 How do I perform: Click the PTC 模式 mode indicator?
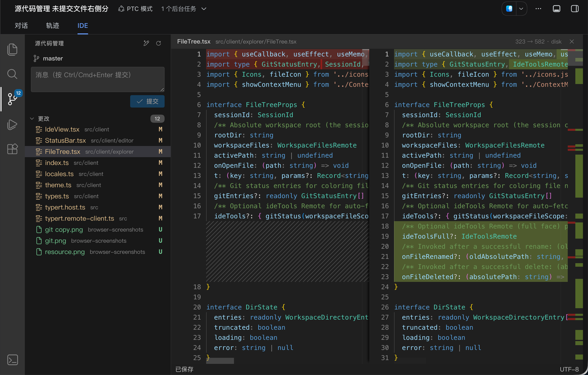pos(135,9)
